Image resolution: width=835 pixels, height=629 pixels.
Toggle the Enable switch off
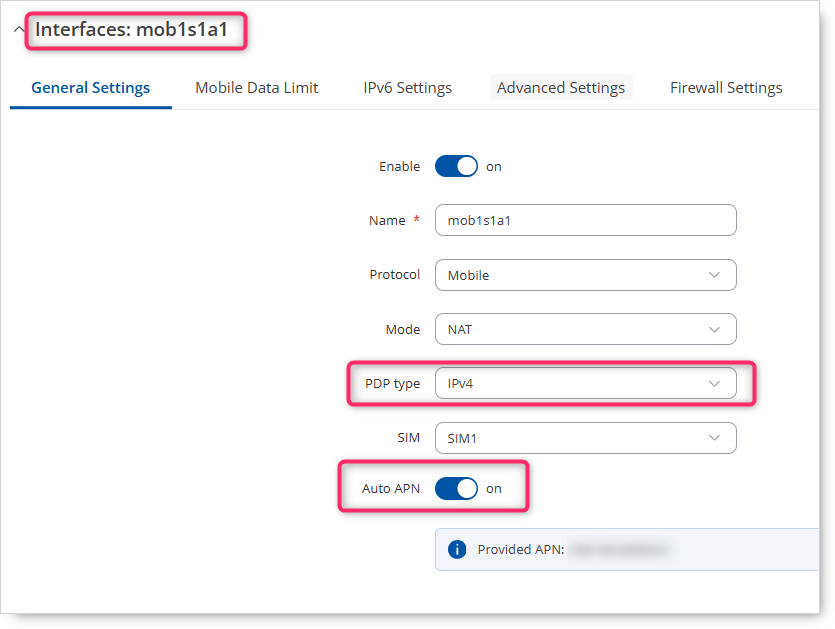pos(456,167)
